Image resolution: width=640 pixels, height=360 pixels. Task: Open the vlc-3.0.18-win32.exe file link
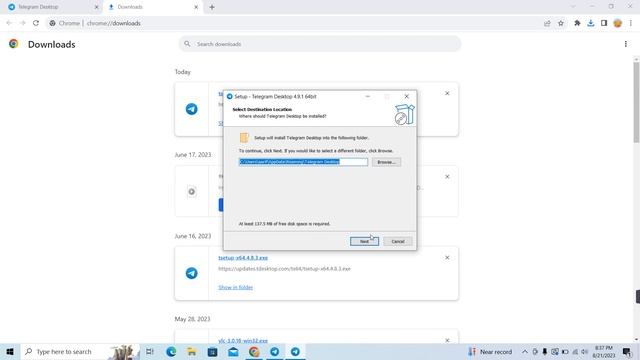point(243,340)
